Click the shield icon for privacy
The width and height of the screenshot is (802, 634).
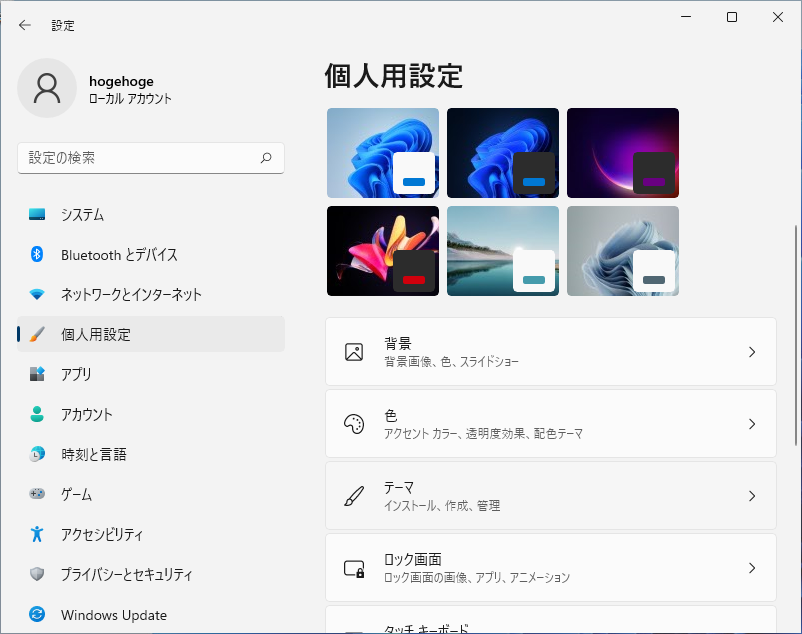click(37, 574)
